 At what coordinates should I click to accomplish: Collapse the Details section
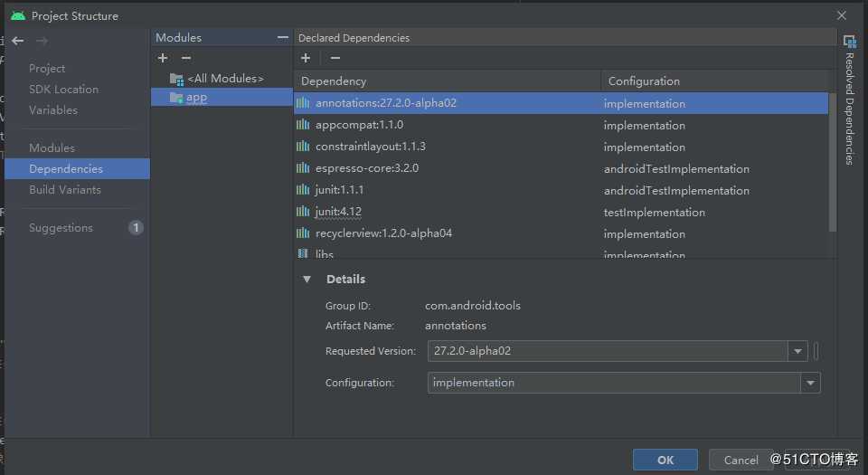307,279
